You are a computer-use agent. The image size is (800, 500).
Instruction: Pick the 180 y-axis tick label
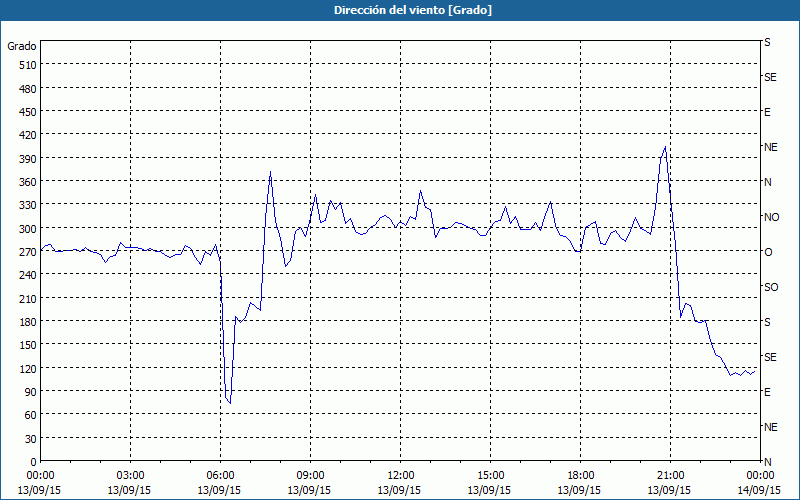click(x=29, y=322)
